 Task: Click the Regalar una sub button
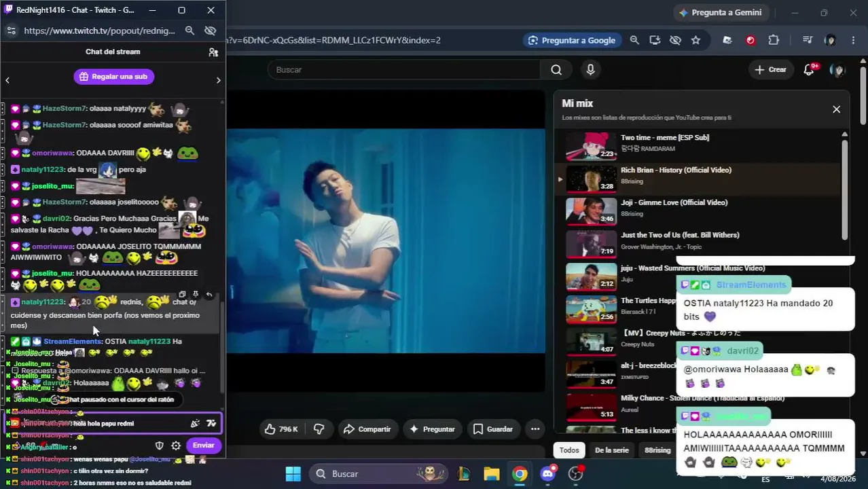(113, 77)
